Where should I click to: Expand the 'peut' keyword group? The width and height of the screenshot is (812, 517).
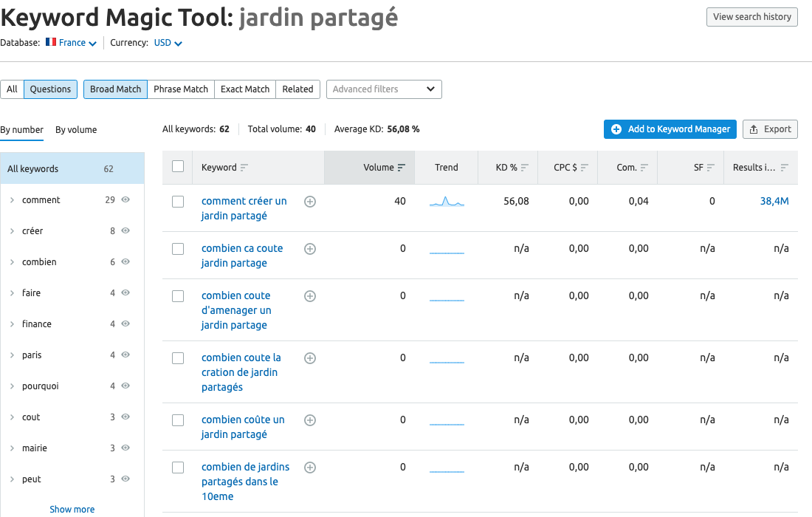click(12, 479)
